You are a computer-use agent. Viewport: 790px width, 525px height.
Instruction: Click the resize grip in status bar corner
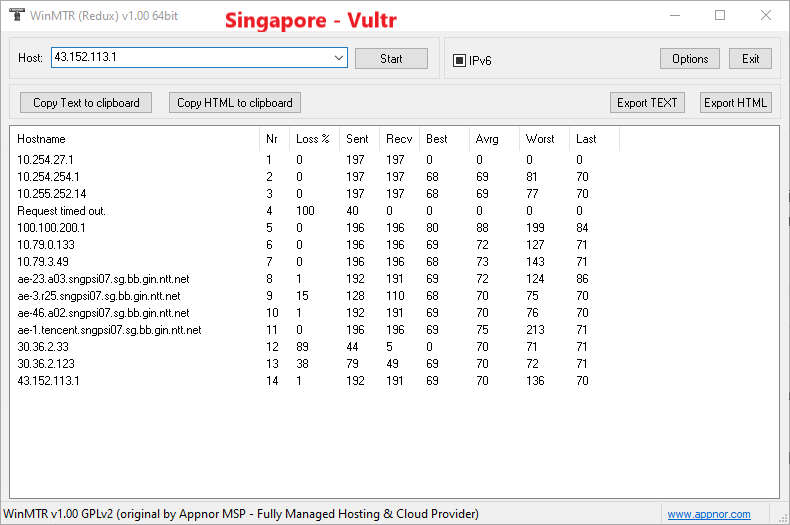[x=783, y=518]
